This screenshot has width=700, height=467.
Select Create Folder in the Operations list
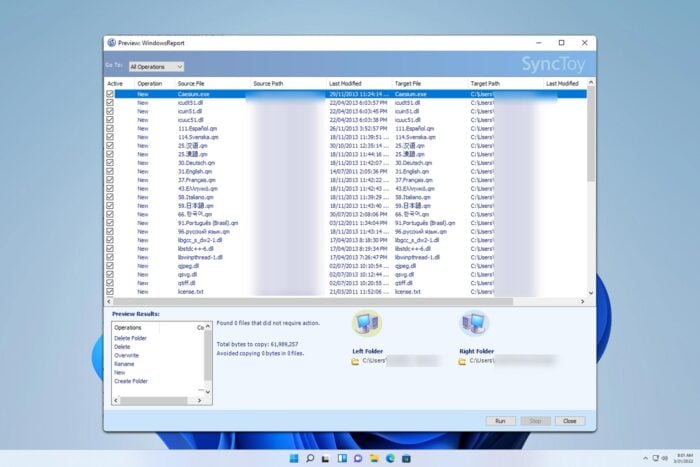[130, 381]
